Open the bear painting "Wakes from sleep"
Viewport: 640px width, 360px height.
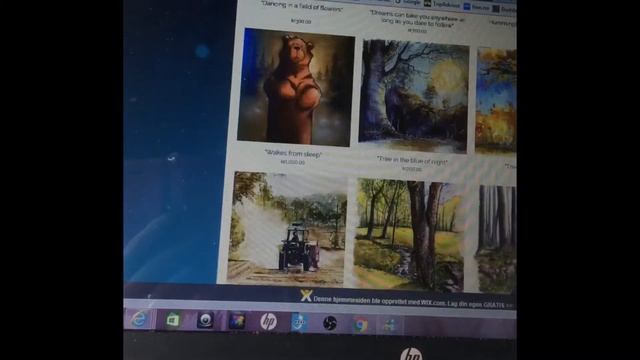(x=296, y=87)
